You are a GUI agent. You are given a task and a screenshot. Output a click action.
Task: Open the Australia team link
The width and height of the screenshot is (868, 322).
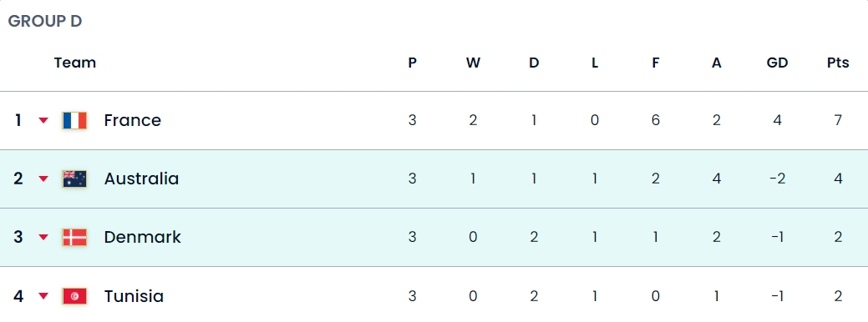coord(141,179)
